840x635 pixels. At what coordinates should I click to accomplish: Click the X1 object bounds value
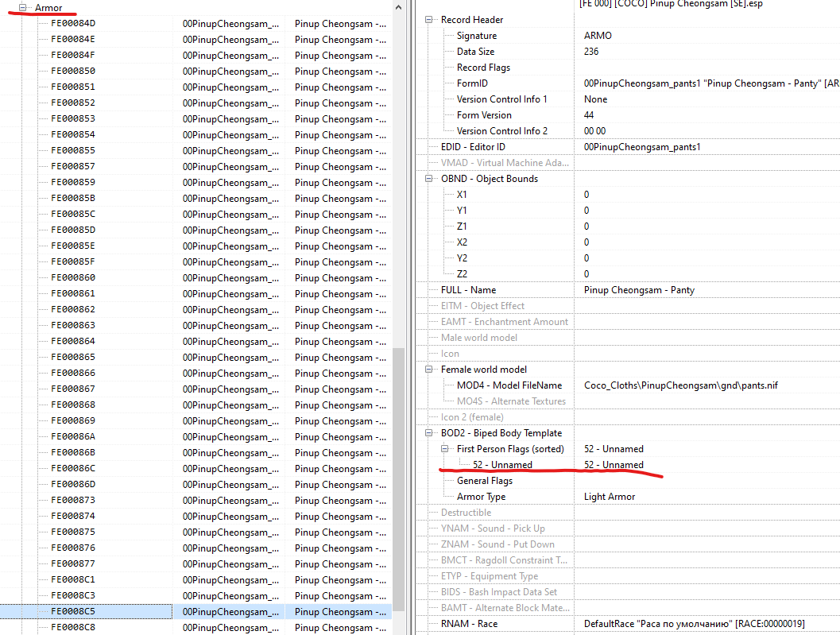[x=586, y=195]
